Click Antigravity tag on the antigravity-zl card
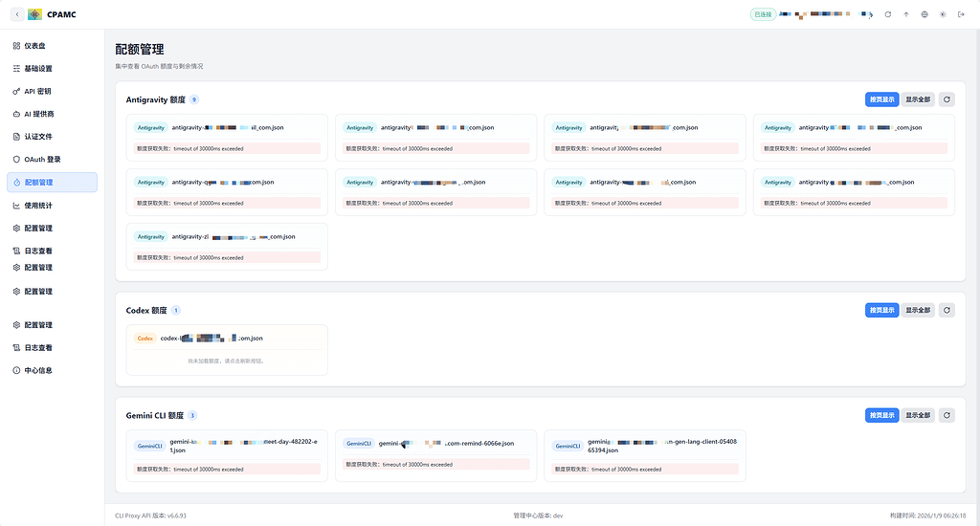The width and height of the screenshot is (980, 526). click(150, 237)
